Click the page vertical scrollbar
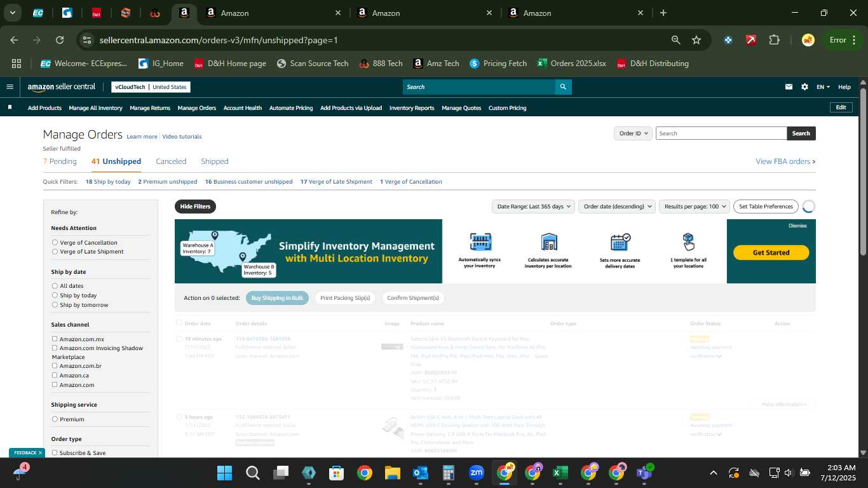 tap(863, 172)
